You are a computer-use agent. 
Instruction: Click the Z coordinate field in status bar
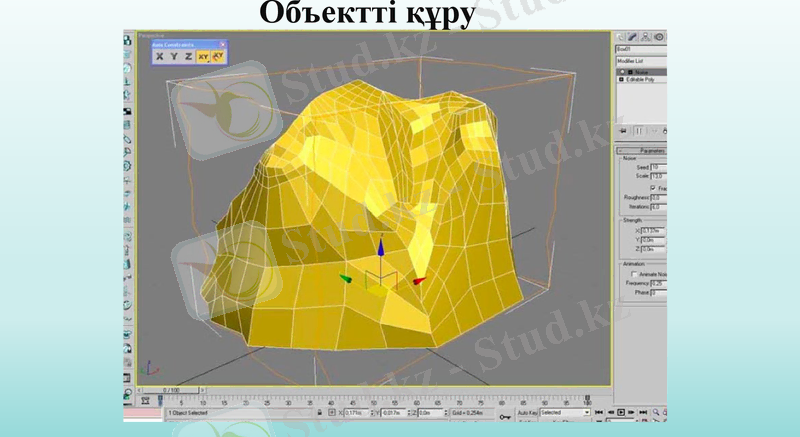(x=430, y=413)
